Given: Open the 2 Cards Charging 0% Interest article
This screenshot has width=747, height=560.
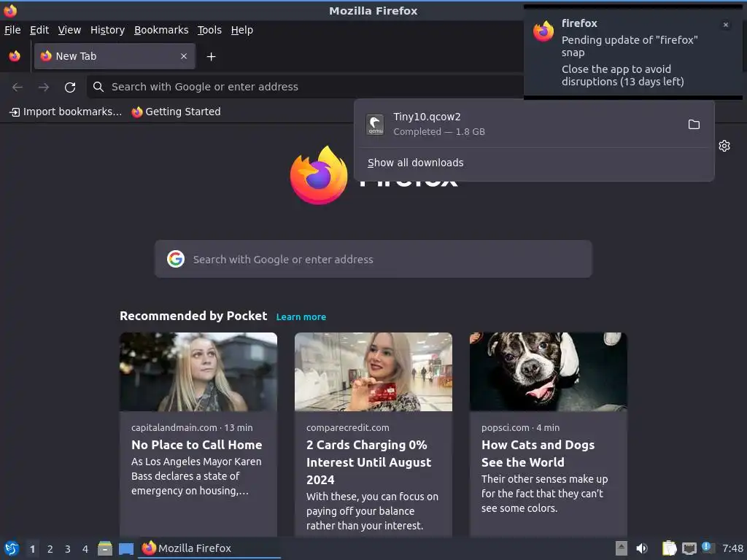Looking at the screenshot, I should click(369, 462).
